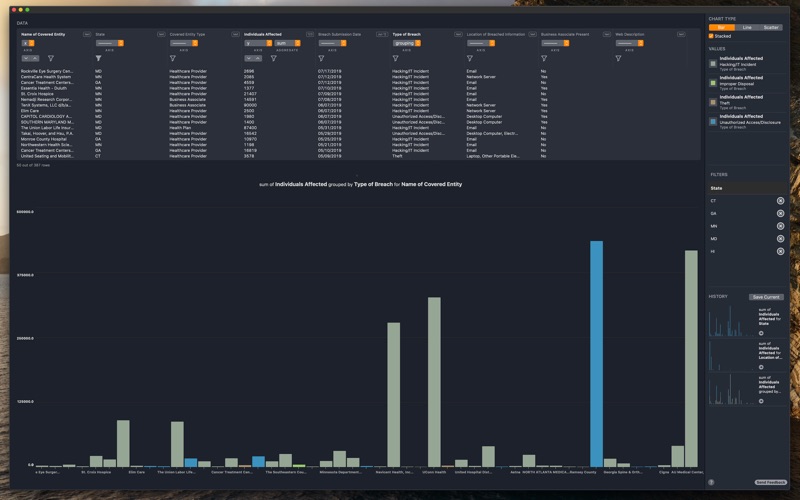The width and height of the screenshot is (800, 500).
Task: Change the Theft color swatch
Action: [713, 102]
